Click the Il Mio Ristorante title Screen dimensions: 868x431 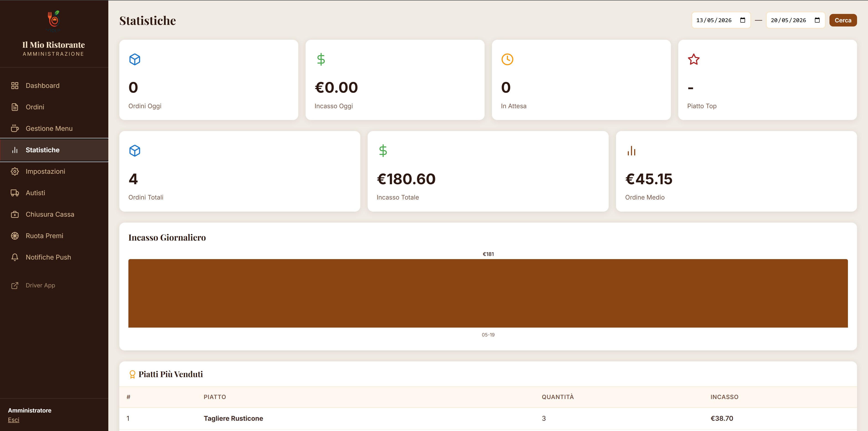coord(54,45)
